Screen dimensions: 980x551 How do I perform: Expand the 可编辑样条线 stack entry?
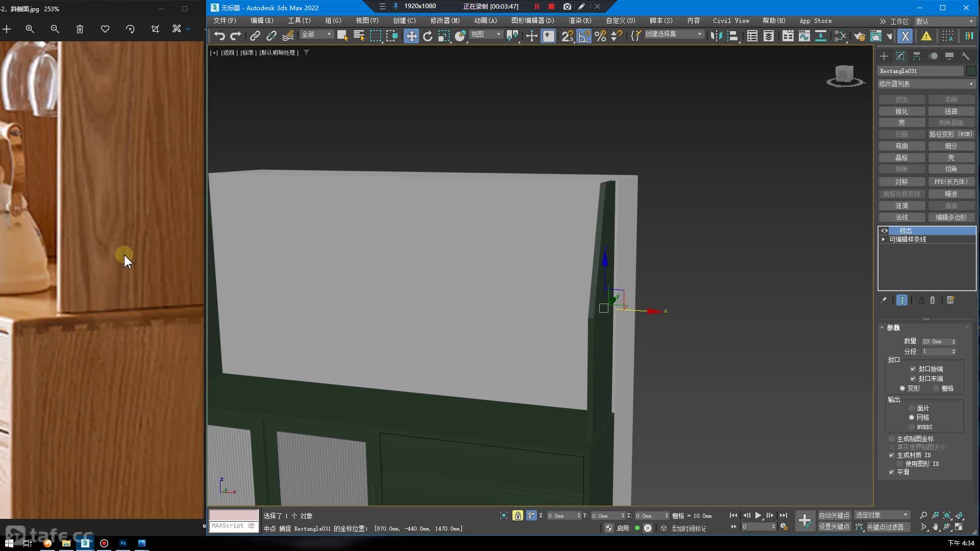coord(883,239)
